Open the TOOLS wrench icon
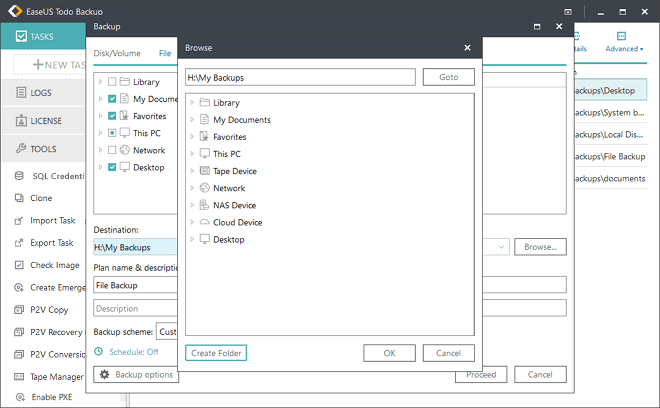The height and width of the screenshot is (408, 660). point(21,148)
